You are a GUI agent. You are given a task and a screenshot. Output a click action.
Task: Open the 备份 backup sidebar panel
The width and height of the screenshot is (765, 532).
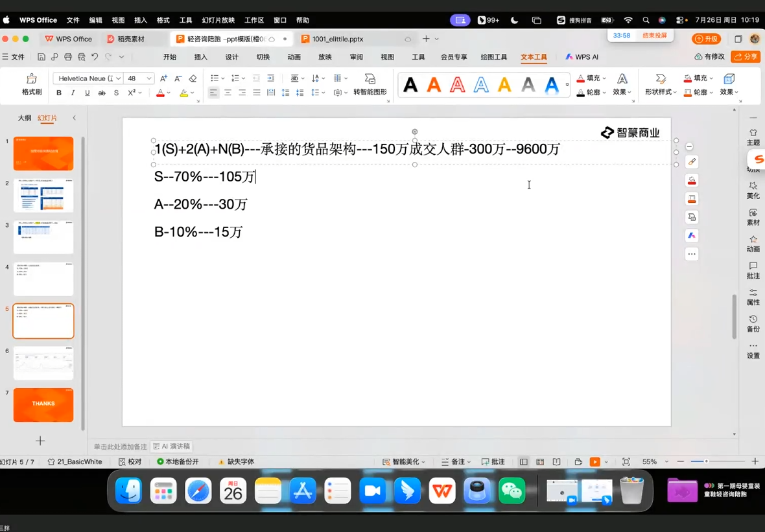(x=753, y=323)
